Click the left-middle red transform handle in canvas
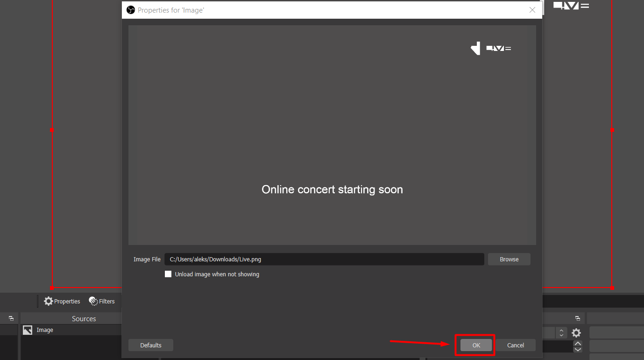644x360 pixels. click(x=52, y=130)
